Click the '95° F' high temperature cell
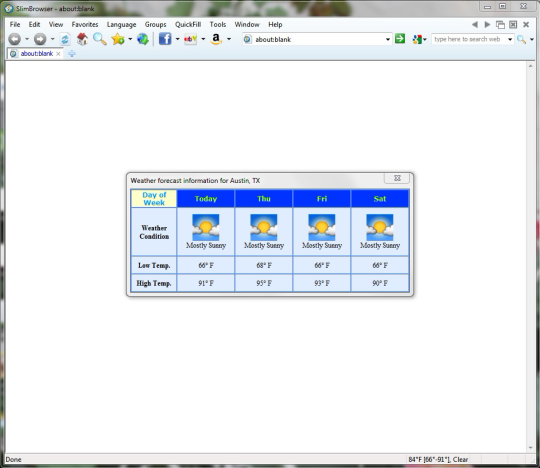The height and width of the screenshot is (468, 540). tap(264, 283)
